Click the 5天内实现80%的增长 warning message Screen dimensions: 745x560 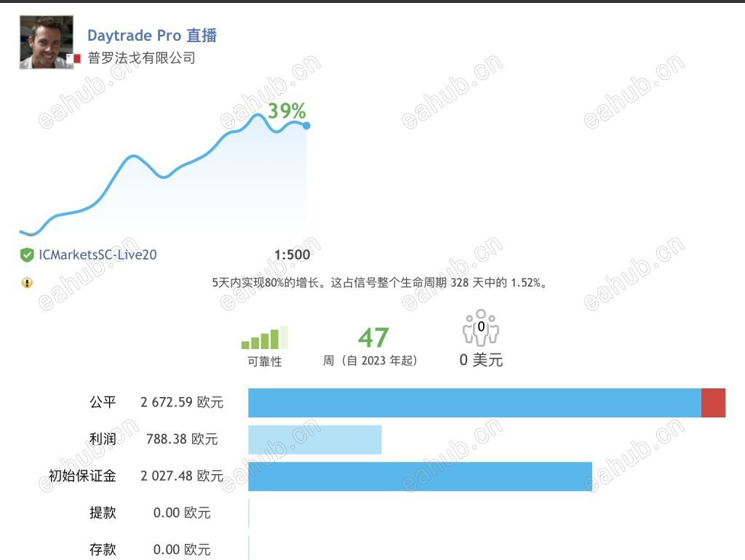coord(380,283)
